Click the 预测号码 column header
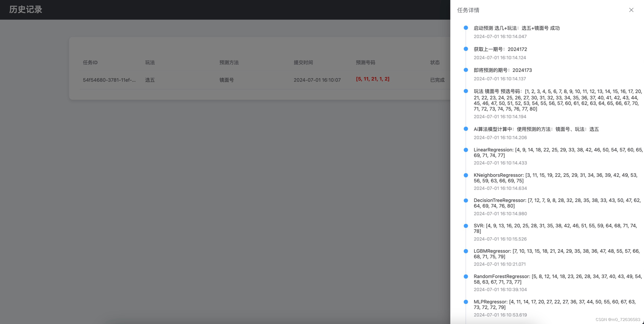 click(x=366, y=63)
